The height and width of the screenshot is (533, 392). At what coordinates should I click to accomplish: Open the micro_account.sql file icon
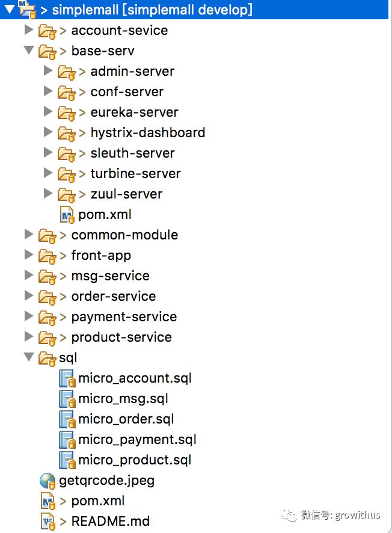click(x=67, y=378)
